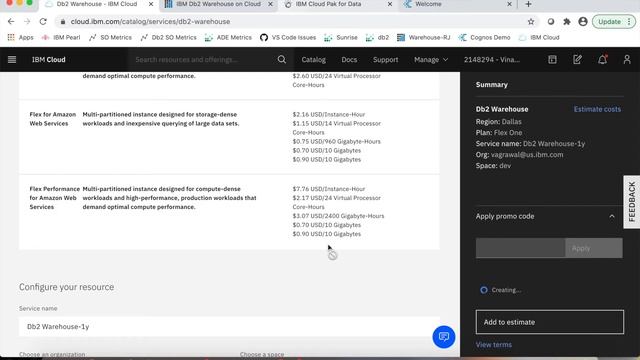Click the browser forward arrow
This screenshot has width=640, height=360.
[27, 22]
